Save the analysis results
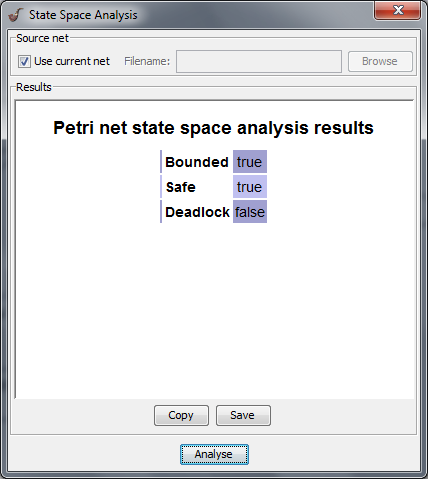The width and height of the screenshot is (428, 479). point(243,415)
